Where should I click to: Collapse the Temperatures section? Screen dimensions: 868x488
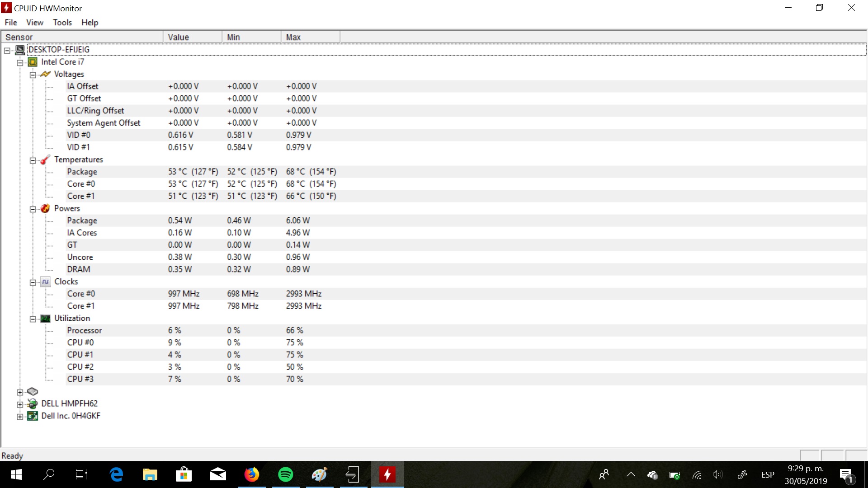point(33,160)
